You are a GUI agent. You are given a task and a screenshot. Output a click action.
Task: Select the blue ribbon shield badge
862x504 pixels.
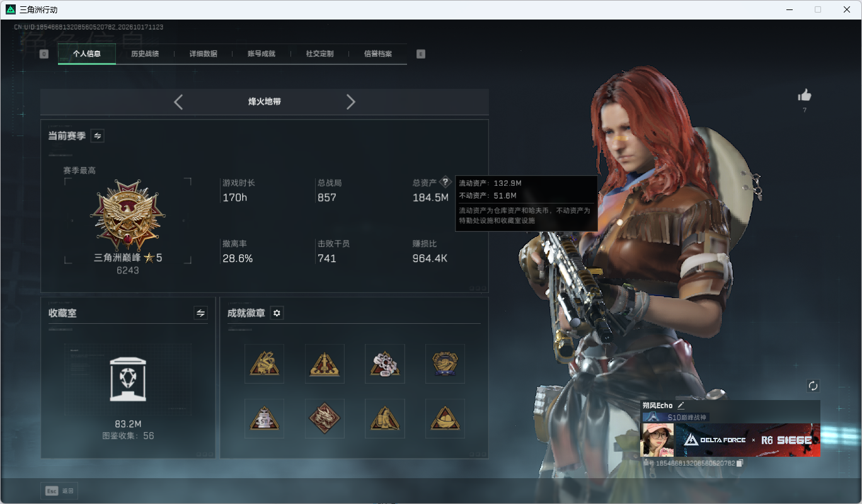click(445, 364)
